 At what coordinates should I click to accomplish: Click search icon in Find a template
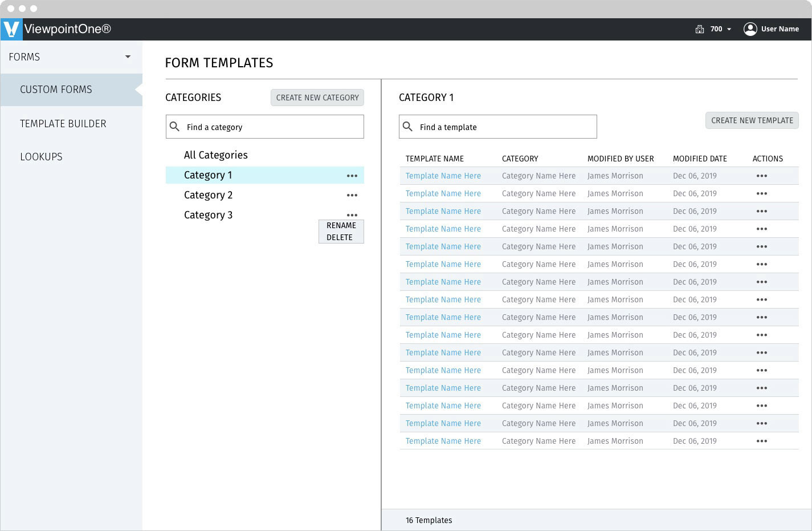coord(407,127)
